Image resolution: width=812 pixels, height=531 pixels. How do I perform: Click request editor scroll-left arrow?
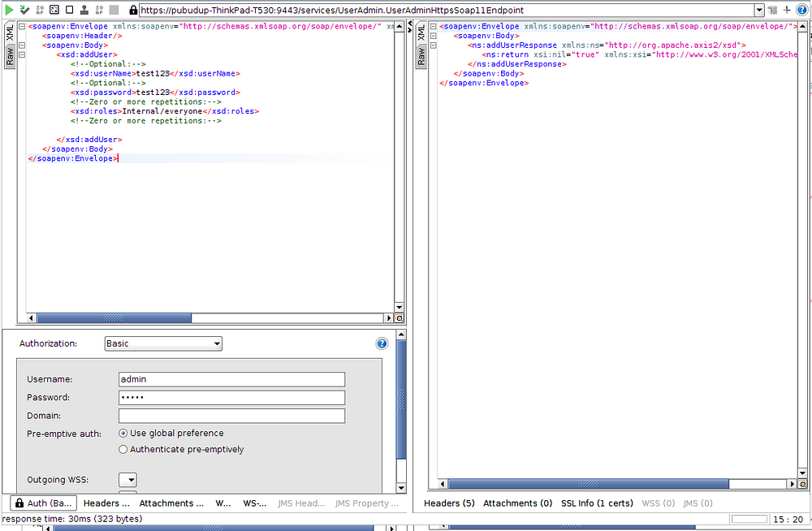[31, 318]
